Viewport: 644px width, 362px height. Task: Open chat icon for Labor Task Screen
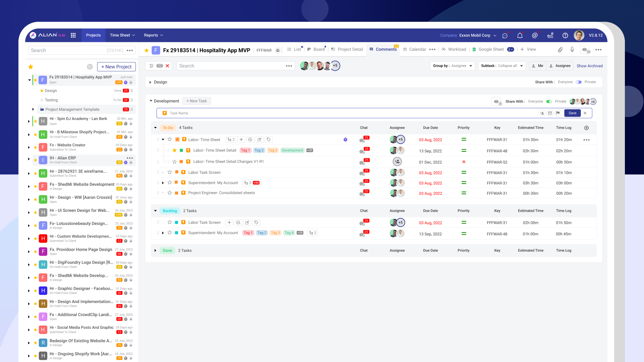click(x=362, y=173)
